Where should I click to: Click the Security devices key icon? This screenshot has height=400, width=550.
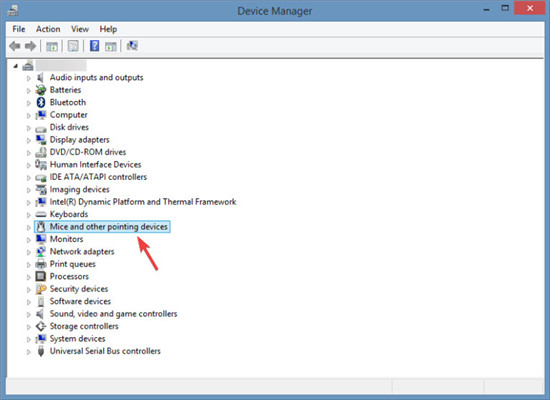point(41,289)
